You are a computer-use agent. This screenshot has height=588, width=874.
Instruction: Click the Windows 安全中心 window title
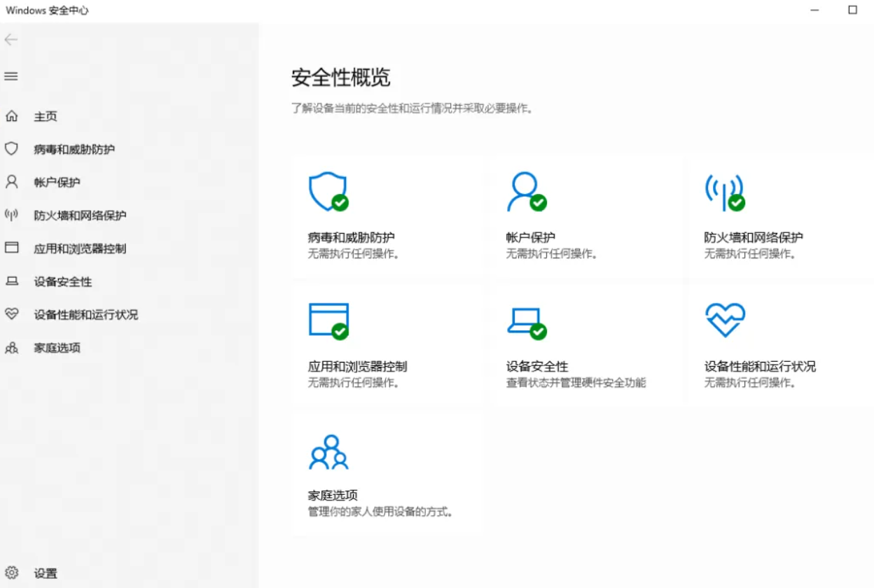(x=47, y=10)
